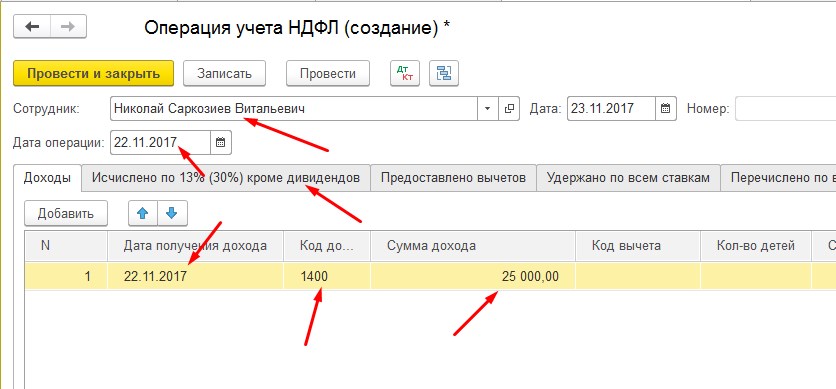Select table cell with date 22.11.2017
Viewport: 836px width, 389px height.
(x=196, y=276)
